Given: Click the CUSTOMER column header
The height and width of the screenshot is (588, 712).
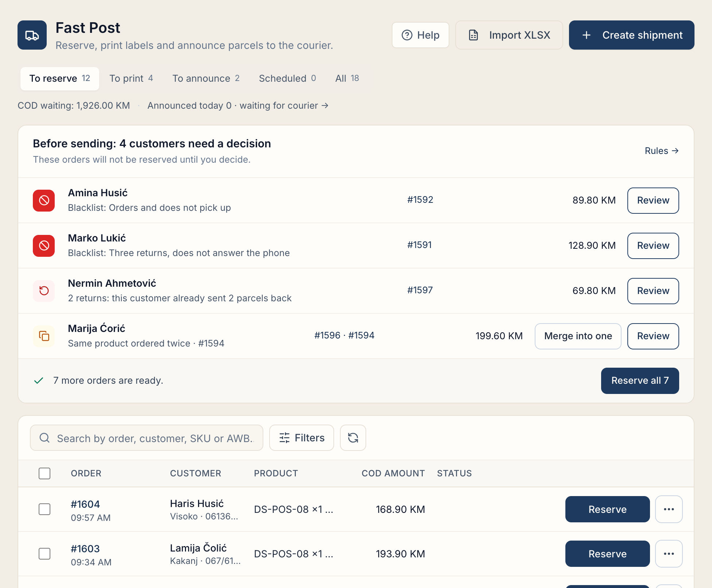Looking at the screenshot, I should 196,473.
